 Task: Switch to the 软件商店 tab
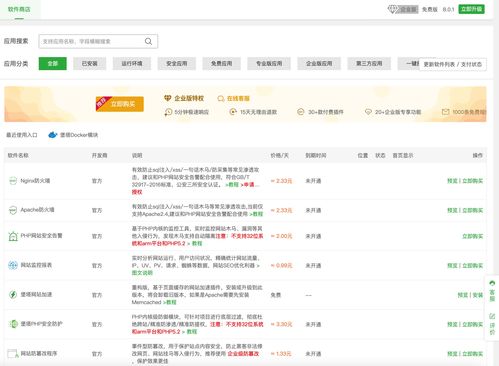[19, 9]
